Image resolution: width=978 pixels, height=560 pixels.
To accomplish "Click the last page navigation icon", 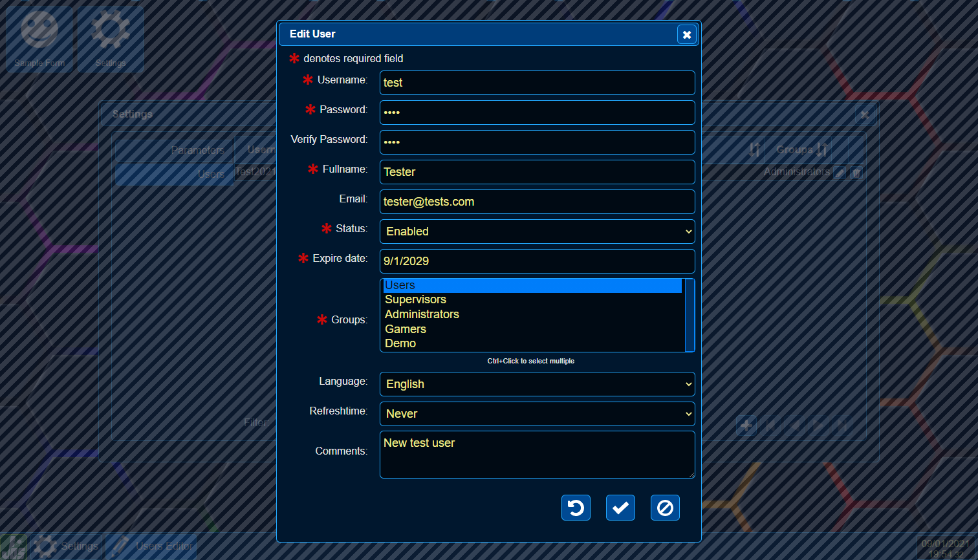I will tap(841, 425).
